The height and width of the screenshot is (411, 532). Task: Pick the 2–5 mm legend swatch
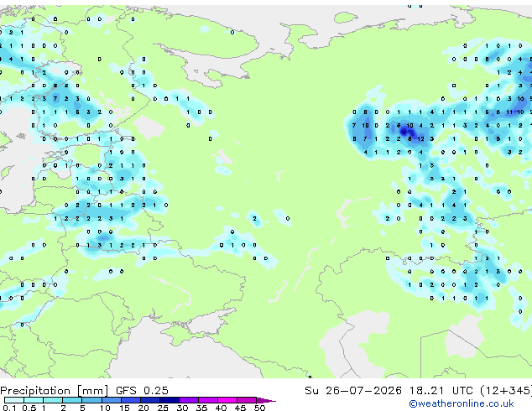pyautogui.click(x=72, y=400)
